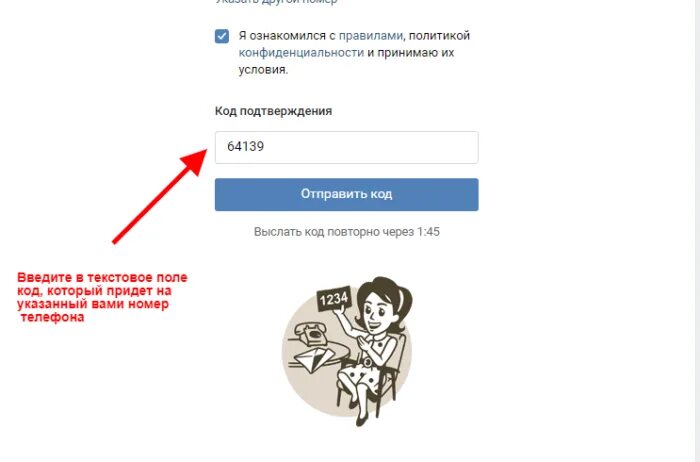Click the entered code 64139

(246, 146)
